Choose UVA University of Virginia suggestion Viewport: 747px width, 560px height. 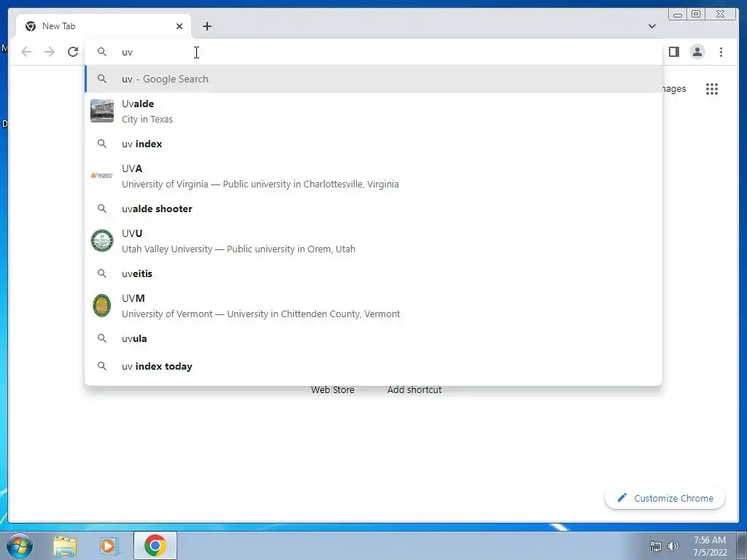tap(373, 176)
